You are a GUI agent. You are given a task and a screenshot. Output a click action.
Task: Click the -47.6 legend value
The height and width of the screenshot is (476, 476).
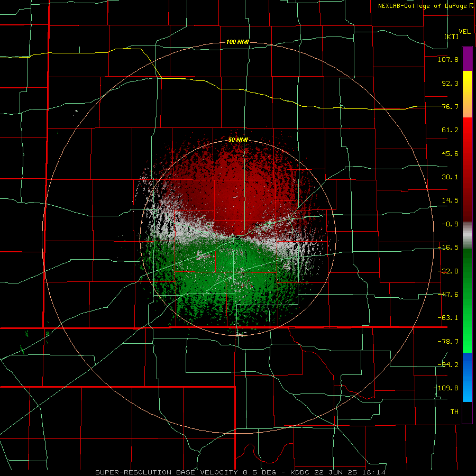[x=448, y=295]
